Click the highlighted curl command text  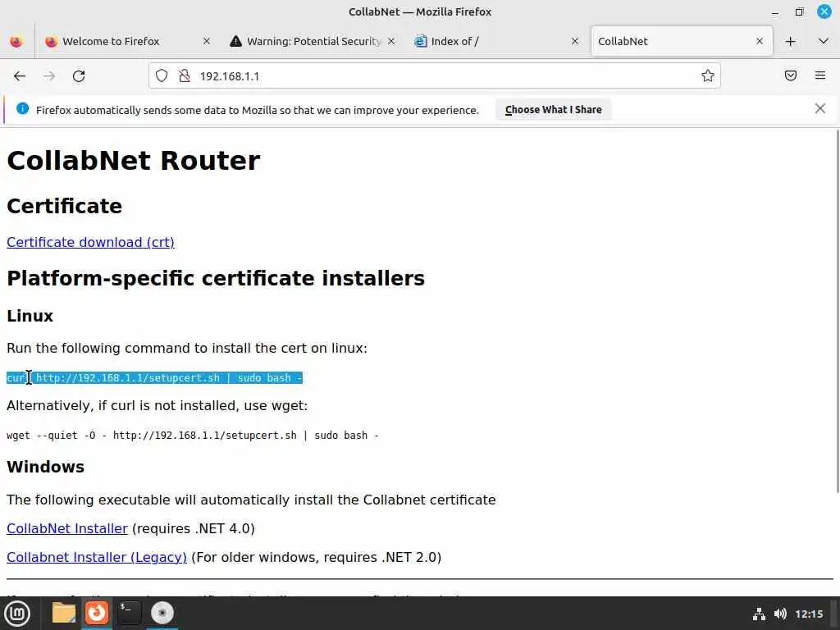154,378
